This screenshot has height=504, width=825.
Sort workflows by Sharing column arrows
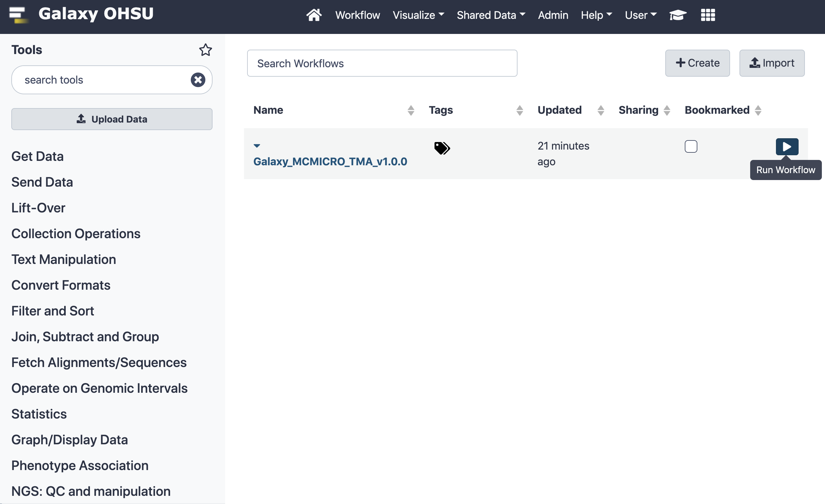tap(667, 110)
